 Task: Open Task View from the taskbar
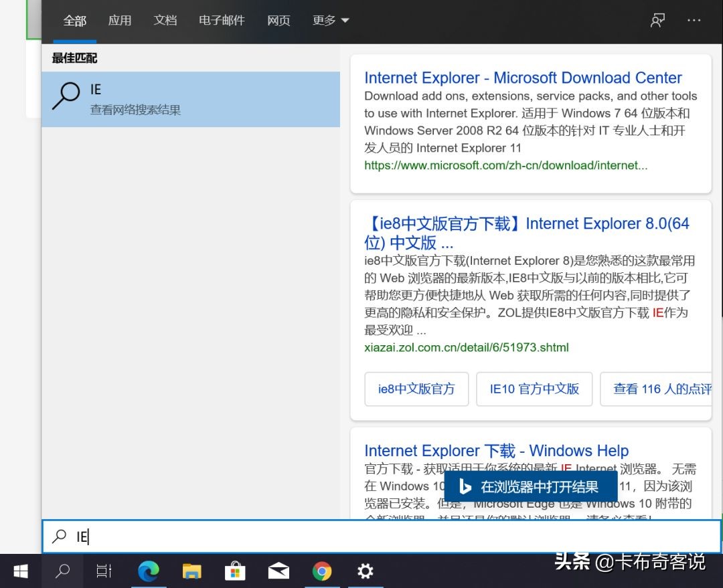point(104,571)
